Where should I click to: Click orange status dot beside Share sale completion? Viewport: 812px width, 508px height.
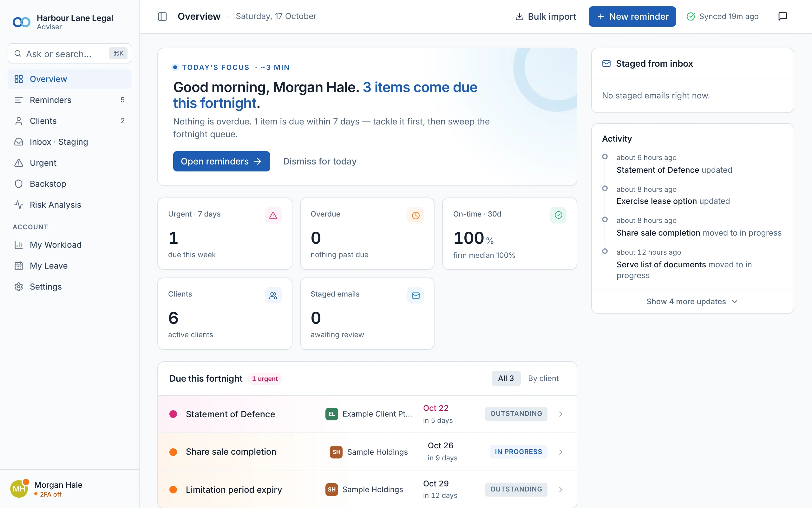pyautogui.click(x=173, y=452)
